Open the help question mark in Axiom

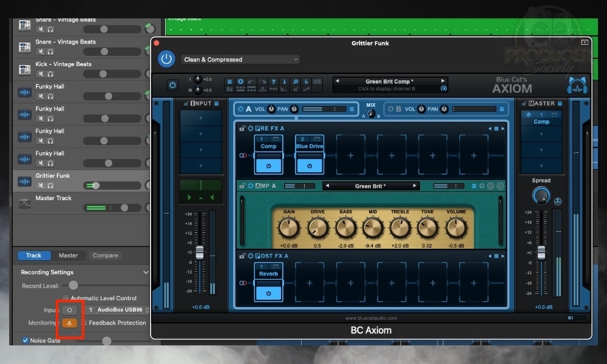(273, 82)
